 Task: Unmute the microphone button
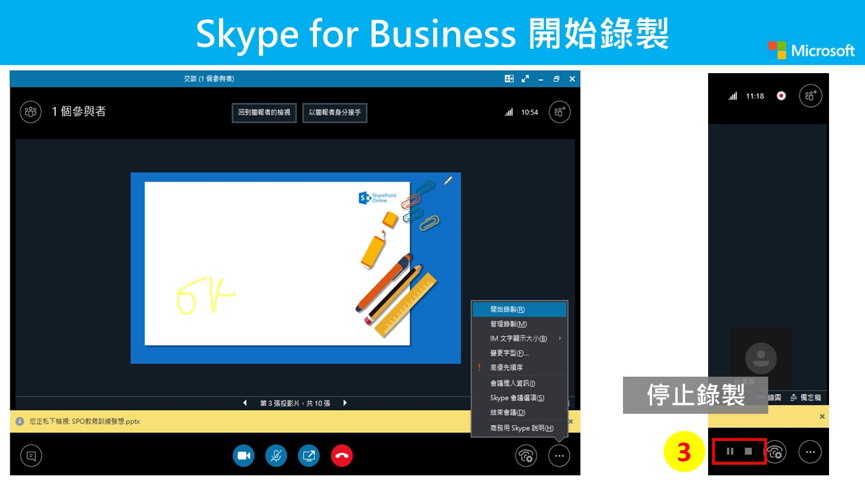click(276, 456)
